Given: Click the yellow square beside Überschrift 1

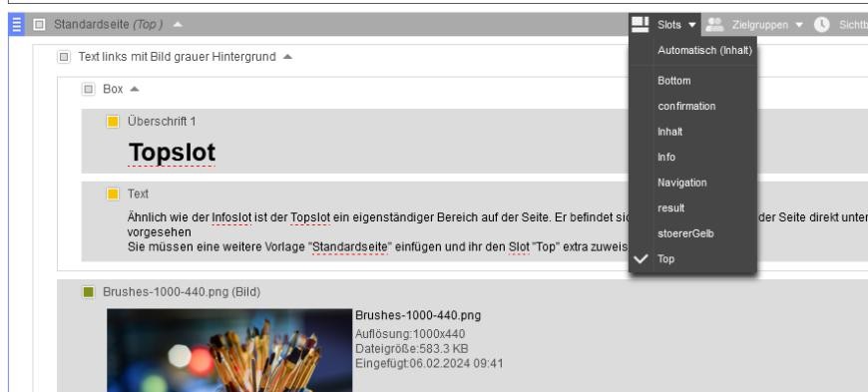Looking at the screenshot, I should pos(113,122).
